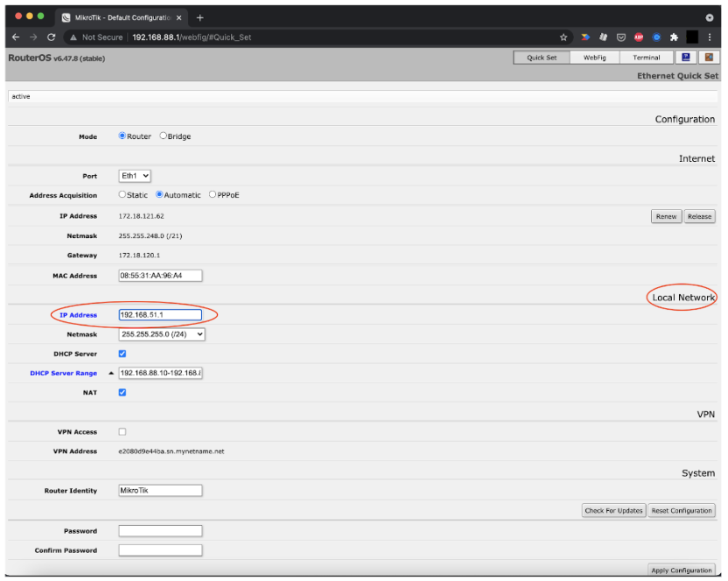Viewport: 728px width, 581px height.
Task: Open the Chrome three-dot menu
Action: click(x=710, y=37)
